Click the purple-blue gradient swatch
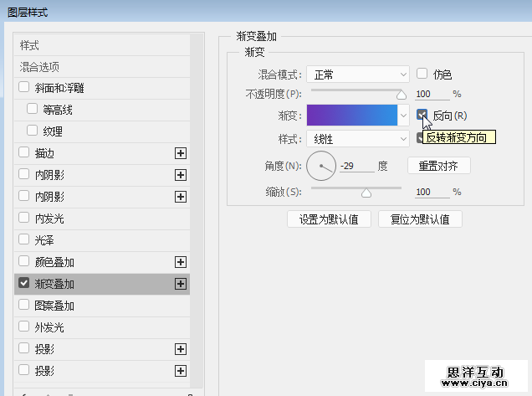Image resolution: width=532 pixels, height=396 pixels. click(351, 116)
